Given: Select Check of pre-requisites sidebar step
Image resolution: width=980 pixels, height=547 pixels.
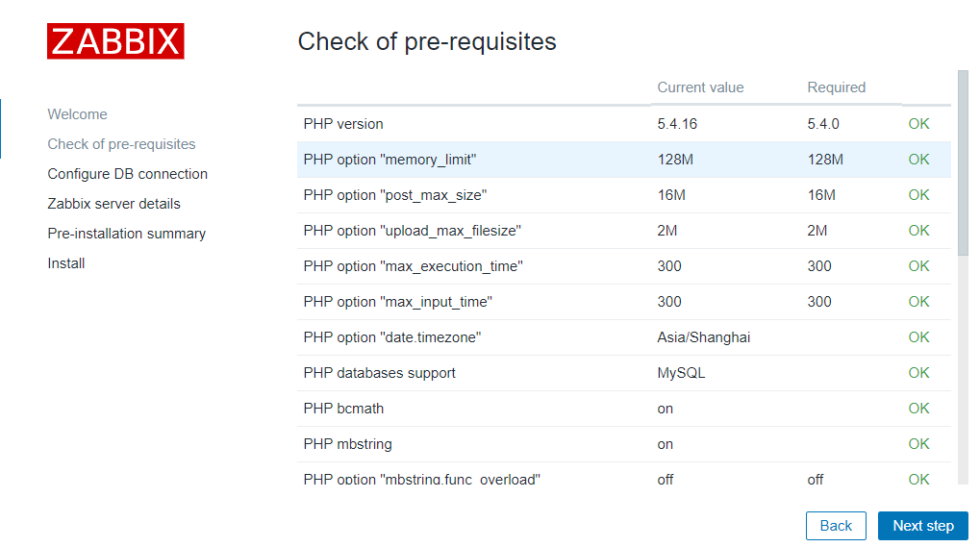Looking at the screenshot, I should [121, 144].
